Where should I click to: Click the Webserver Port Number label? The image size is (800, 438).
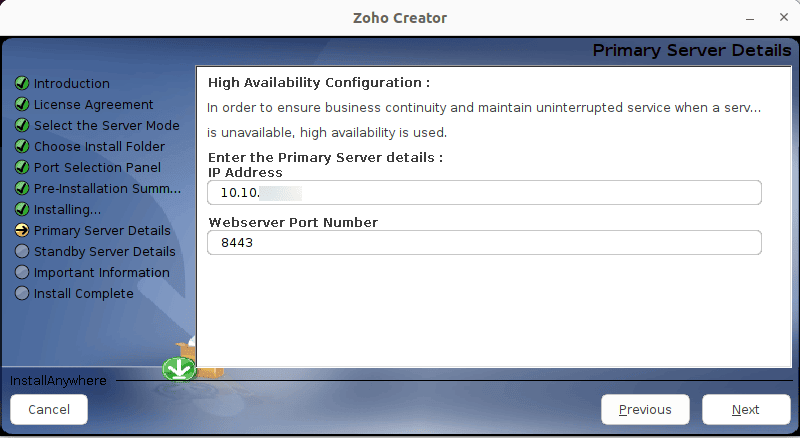click(293, 223)
